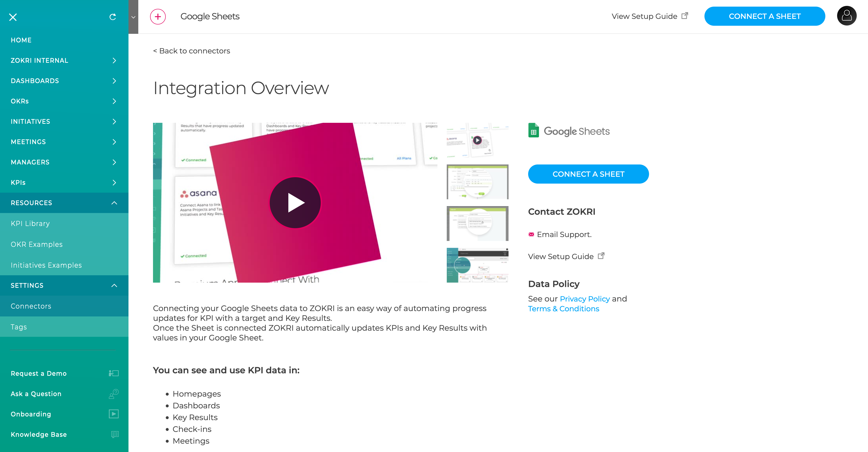Image resolution: width=868 pixels, height=452 pixels.
Task: Click the MEETINGS sidebar label
Action: 28,142
